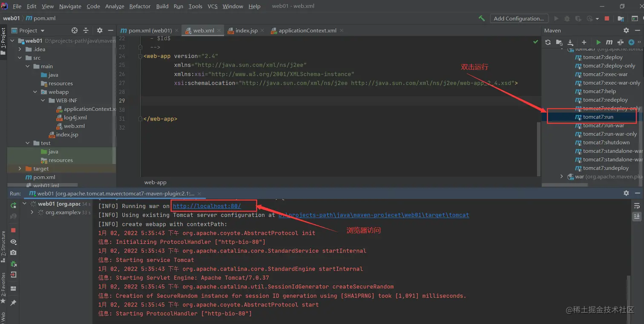
Task: Click web-app breadcrumb below the editor
Action: [x=155, y=182]
